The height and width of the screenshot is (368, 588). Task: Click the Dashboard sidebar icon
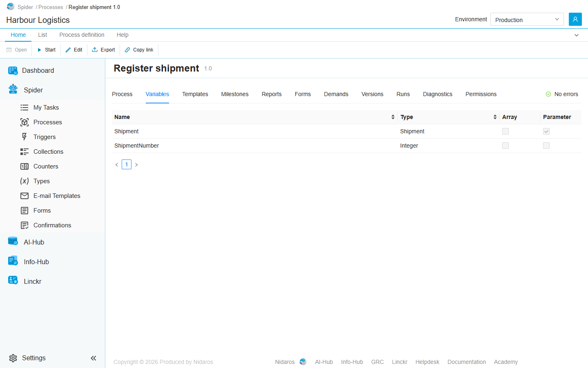pos(13,71)
